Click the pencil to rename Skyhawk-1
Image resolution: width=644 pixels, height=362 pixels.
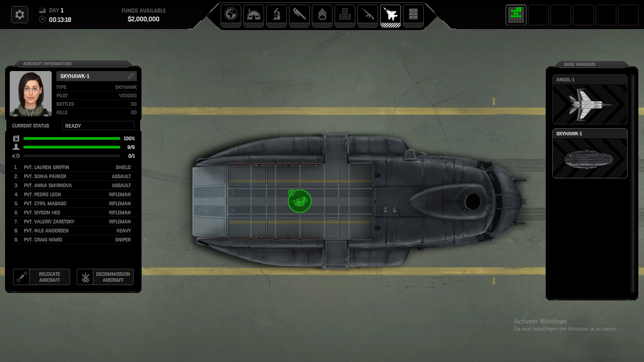click(x=131, y=76)
